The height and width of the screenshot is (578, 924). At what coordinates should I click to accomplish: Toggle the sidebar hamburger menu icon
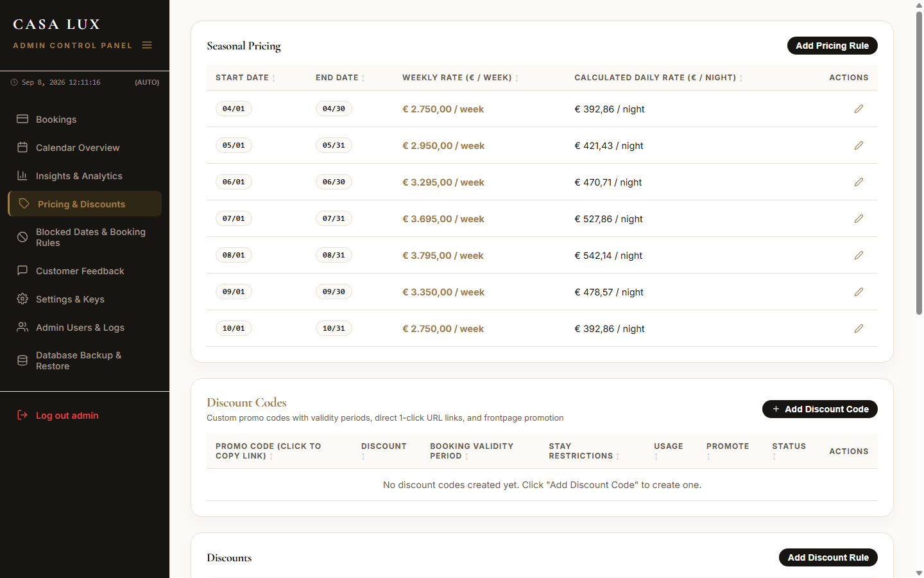click(147, 45)
